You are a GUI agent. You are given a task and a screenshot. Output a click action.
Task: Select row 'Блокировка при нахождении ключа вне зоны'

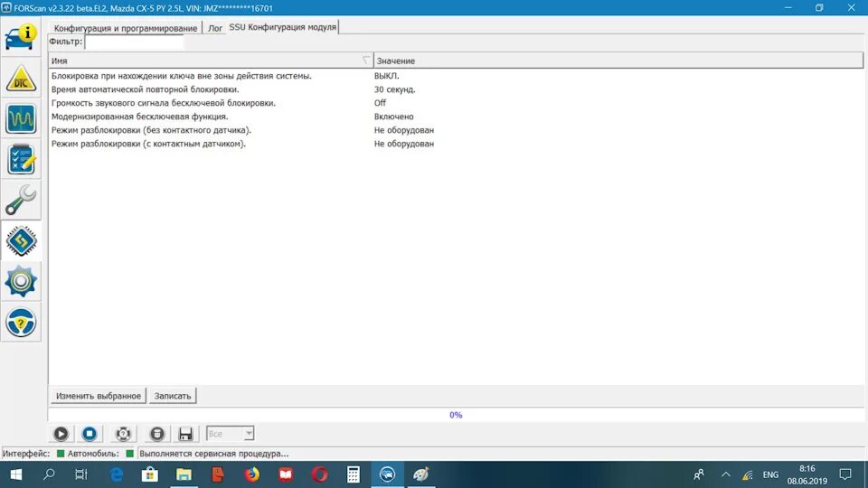click(456, 76)
